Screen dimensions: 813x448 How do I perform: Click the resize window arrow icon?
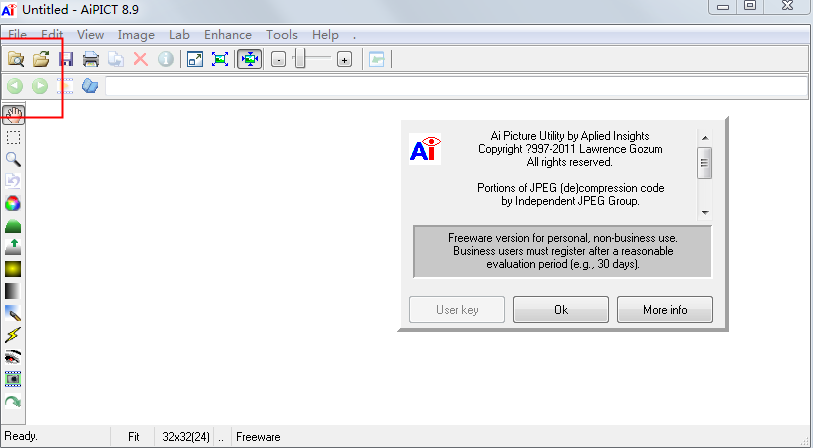[x=195, y=59]
